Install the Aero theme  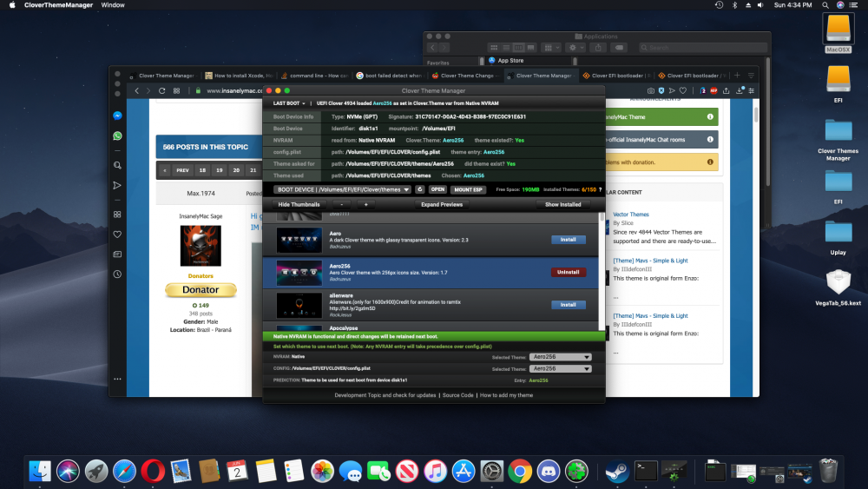point(568,240)
